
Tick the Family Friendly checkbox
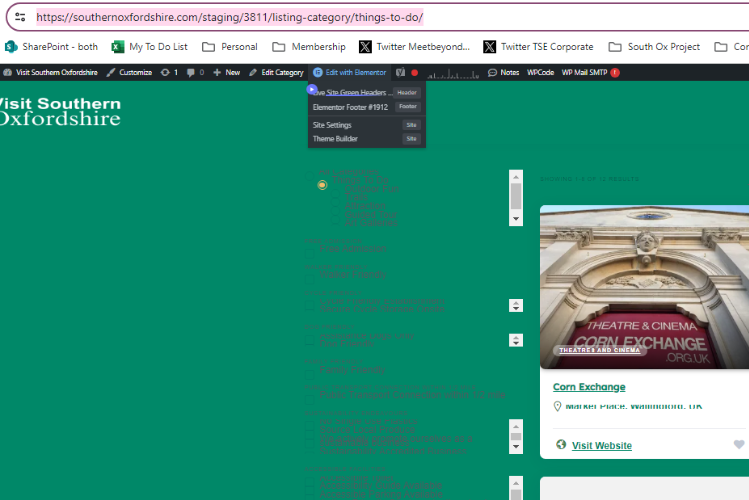310,373
